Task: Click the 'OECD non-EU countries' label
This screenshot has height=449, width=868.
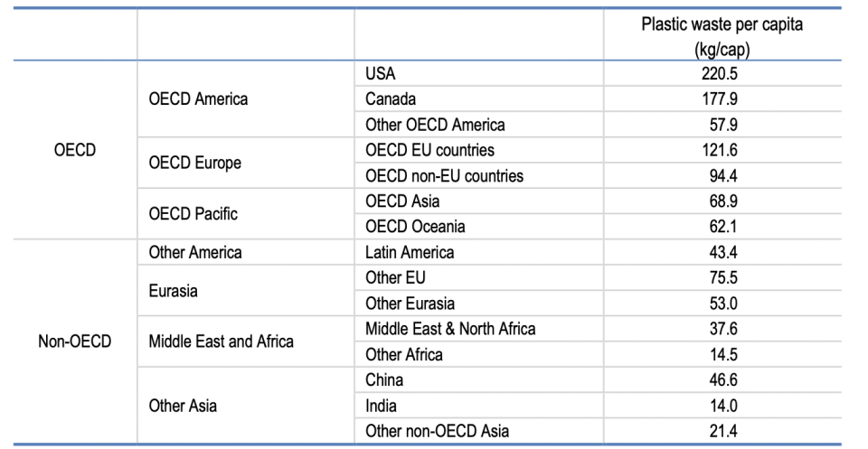Action: tap(444, 175)
